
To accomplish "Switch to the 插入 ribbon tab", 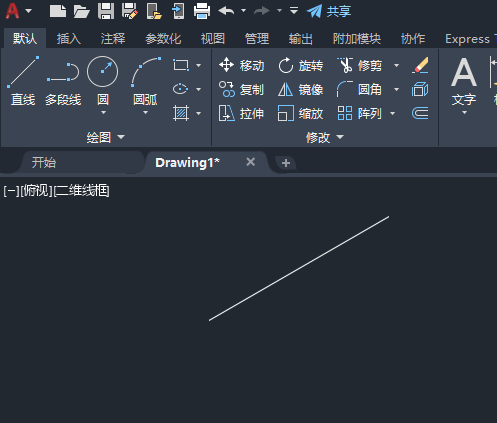I will [69, 39].
